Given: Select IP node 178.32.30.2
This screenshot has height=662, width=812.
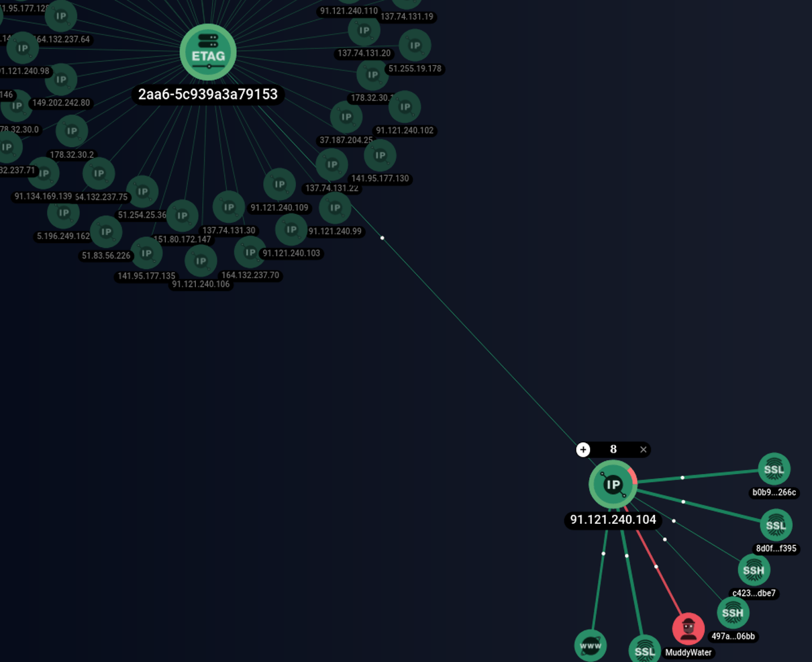Looking at the screenshot, I should (x=72, y=131).
